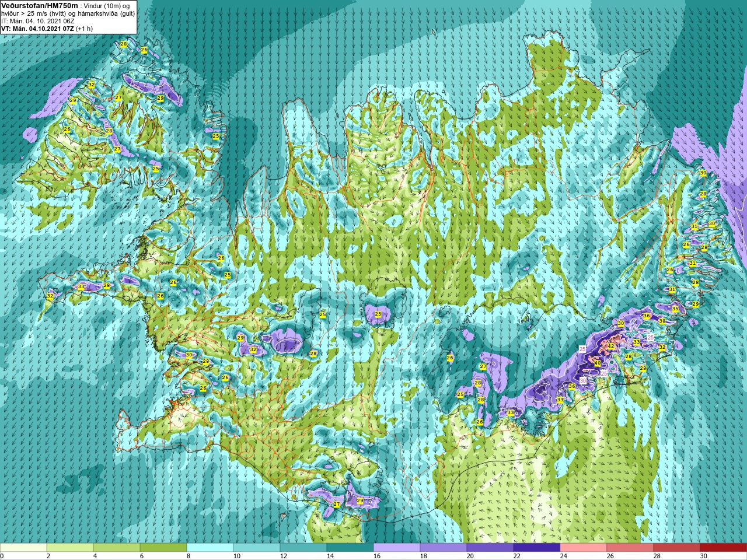Click the 2–4 m/s legend color swatch
Image resolution: width=747 pixels, height=560 pixels.
click(70, 548)
